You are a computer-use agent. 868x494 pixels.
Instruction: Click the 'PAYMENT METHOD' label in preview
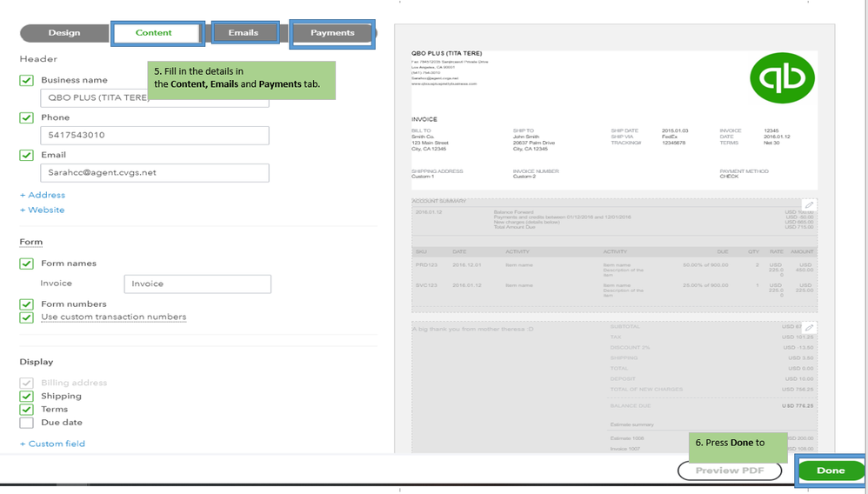point(744,171)
